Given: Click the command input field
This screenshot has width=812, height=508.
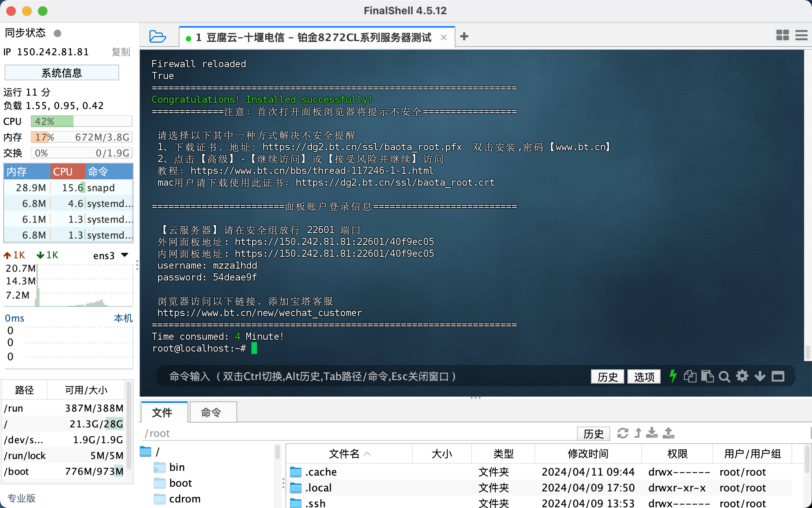Looking at the screenshot, I should point(372,376).
